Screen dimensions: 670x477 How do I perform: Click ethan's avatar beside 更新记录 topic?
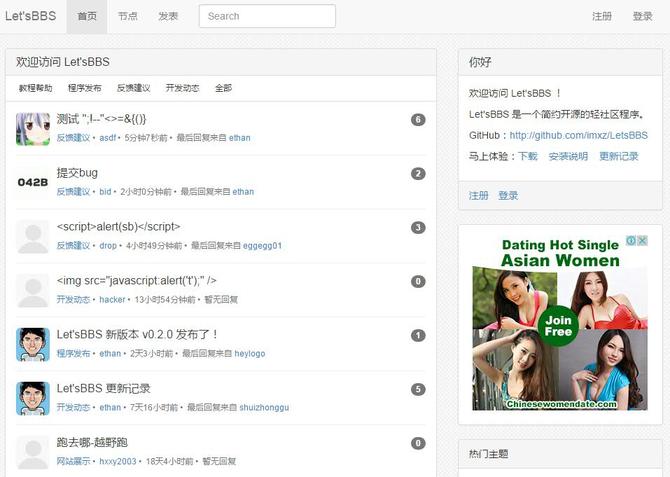(33, 398)
